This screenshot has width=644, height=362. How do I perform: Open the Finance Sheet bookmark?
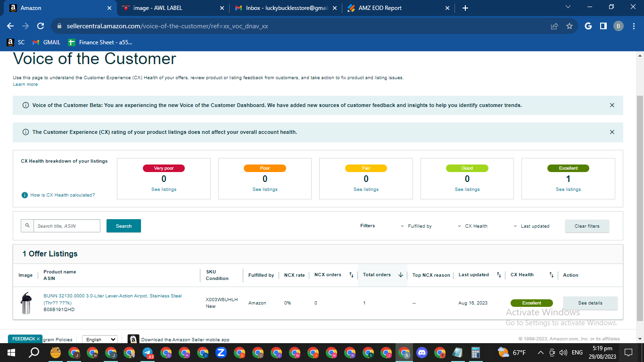[x=100, y=42]
